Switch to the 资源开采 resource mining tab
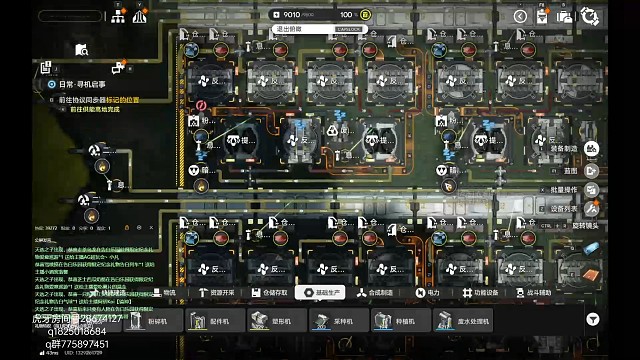This screenshot has height=360, width=640. tap(216, 293)
